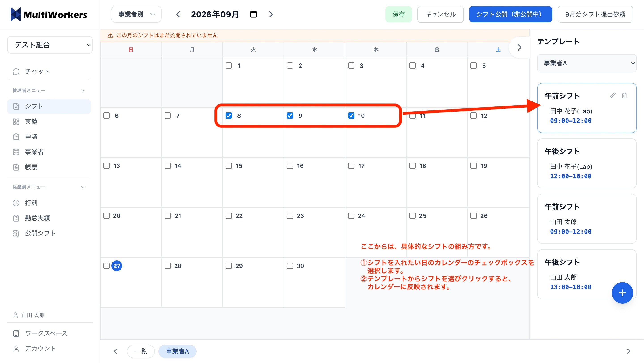Switch to the 事業者A tab
Image resolution: width=644 pixels, height=363 pixels.
pos(177,352)
